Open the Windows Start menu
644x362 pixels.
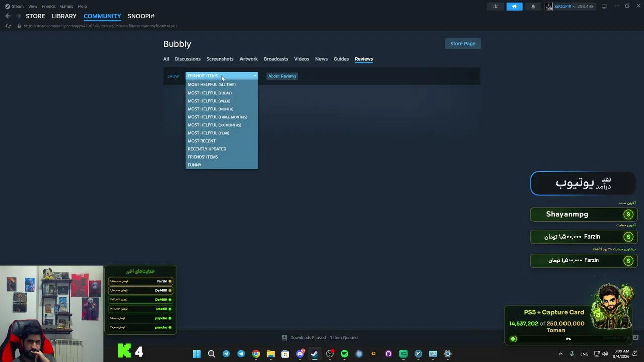click(197, 354)
